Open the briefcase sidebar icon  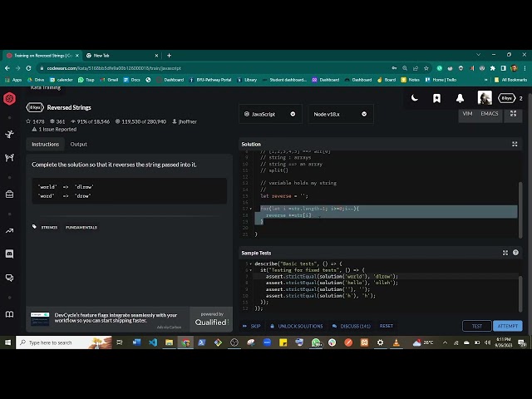click(x=9, y=194)
